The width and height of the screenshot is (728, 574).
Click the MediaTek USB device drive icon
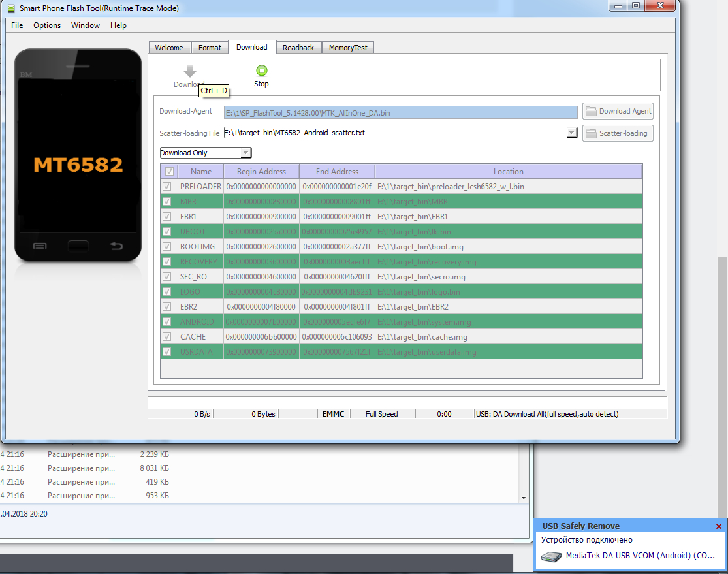pyautogui.click(x=552, y=556)
